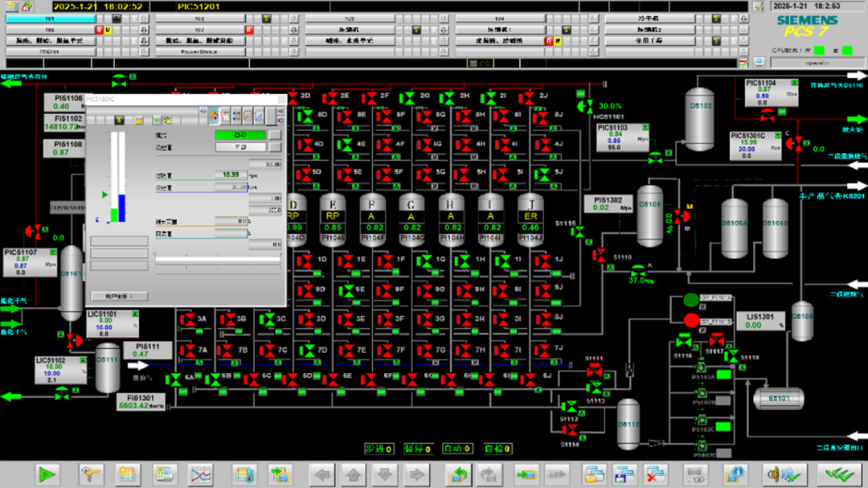The image size is (868, 488).
Task: Click the green auto mode button in faceplate
Action: pyautogui.click(x=240, y=135)
